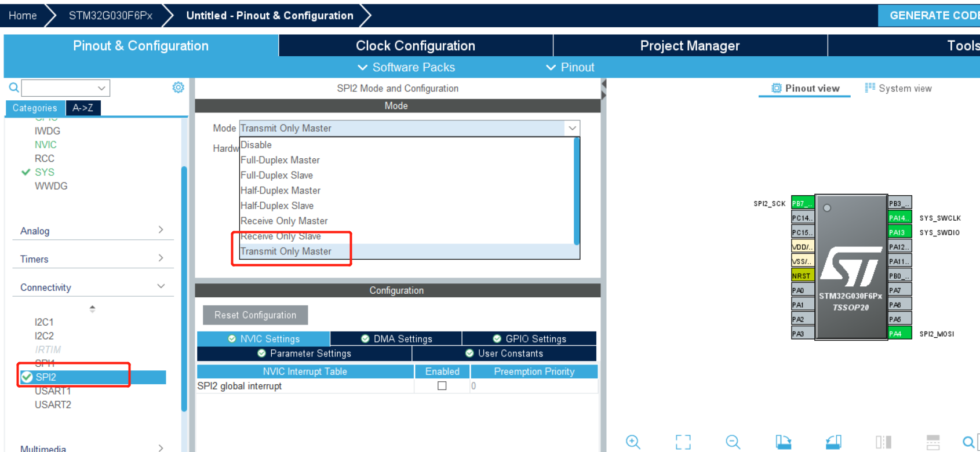Switch to the Clock Configuration tab
The width and height of the screenshot is (980, 452).
click(x=416, y=46)
